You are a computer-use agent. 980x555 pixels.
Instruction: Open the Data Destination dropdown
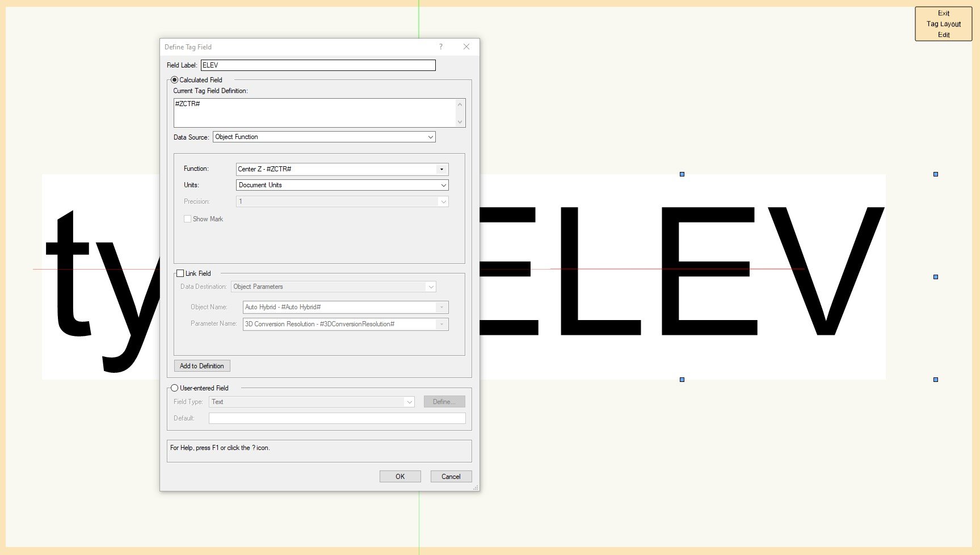(x=431, y=287)
